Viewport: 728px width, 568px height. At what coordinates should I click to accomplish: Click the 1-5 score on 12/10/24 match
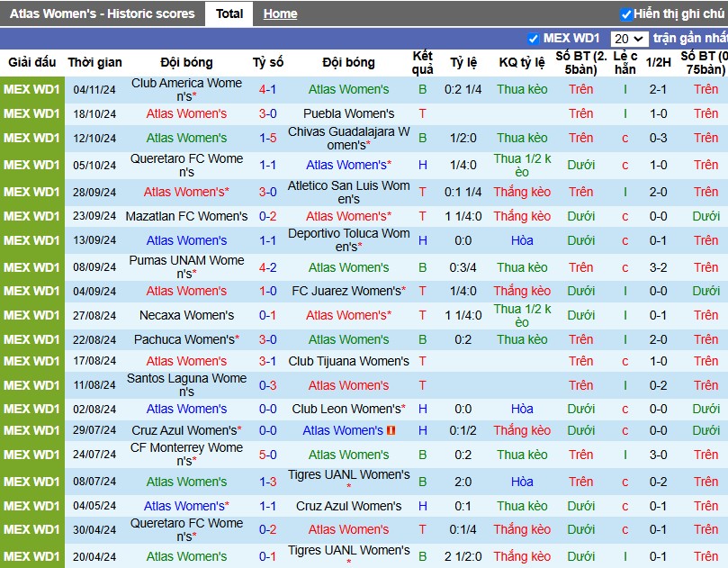tap(267, 139)
